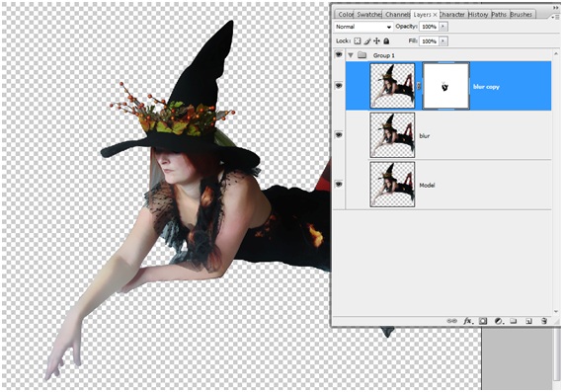This screenshot has width=563, height=392.
Task: Click the blur layer name
Action: point(425,135)
